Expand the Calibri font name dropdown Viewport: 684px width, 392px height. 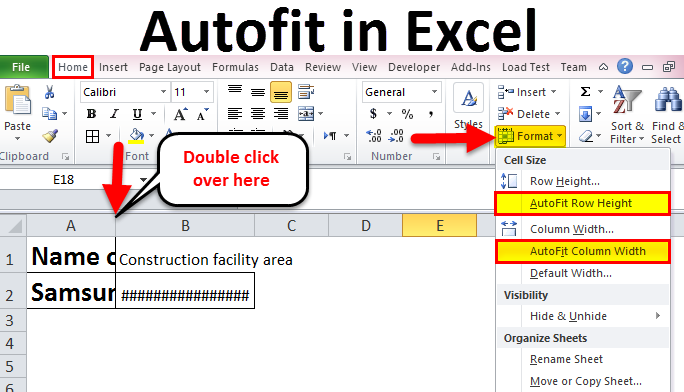tap(163, 92)
